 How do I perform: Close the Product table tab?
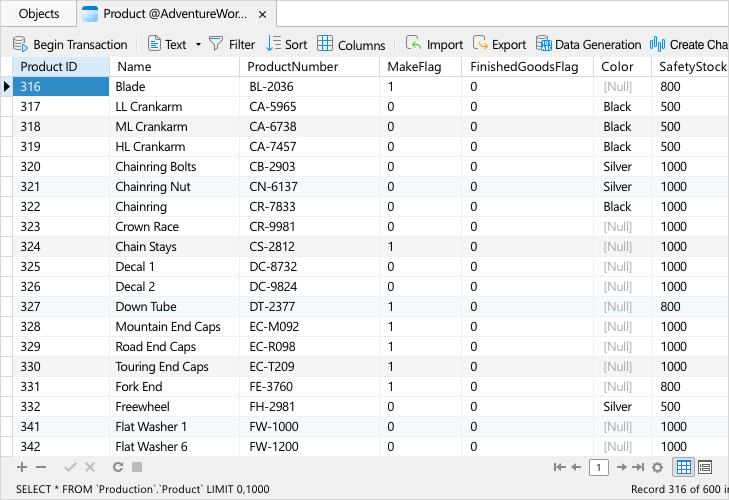[262, 14]
